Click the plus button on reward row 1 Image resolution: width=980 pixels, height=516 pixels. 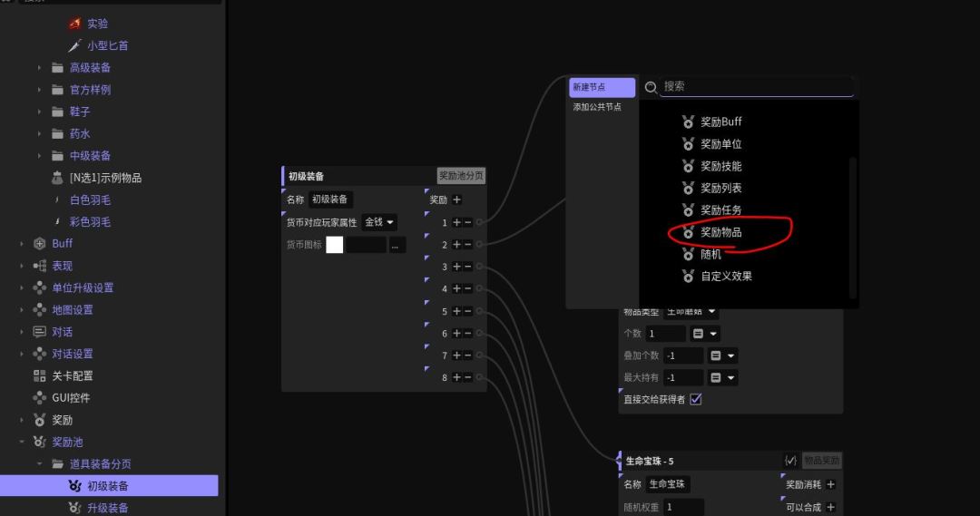[x=456, y=222]
